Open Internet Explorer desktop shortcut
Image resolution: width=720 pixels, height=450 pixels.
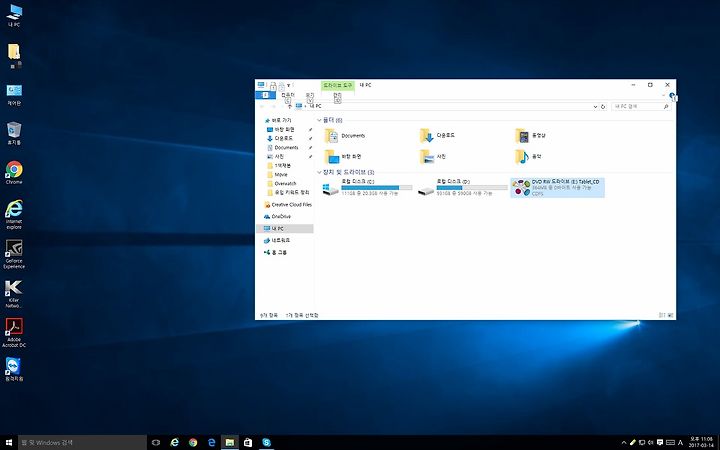point(14,214)
